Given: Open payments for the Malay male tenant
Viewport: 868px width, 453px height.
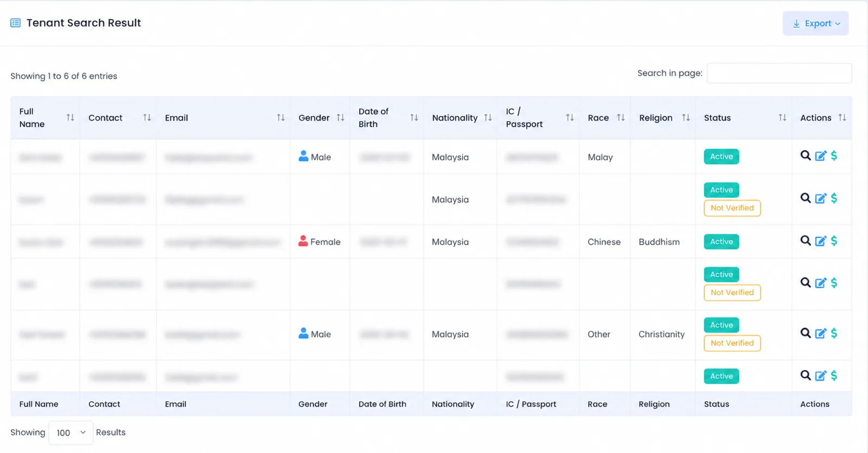Looking at the screenshot, I should coord(834,156).
